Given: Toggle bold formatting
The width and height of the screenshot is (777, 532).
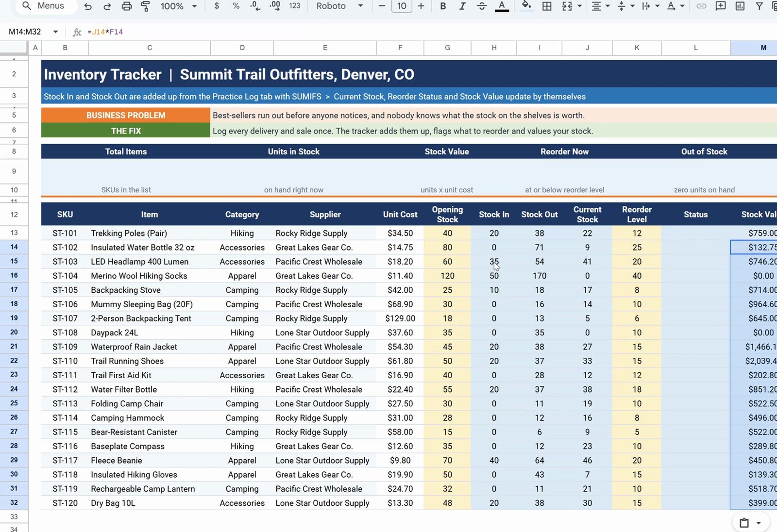Looking at the screenshot, I should pyautogui.click(x=443, y=6).
